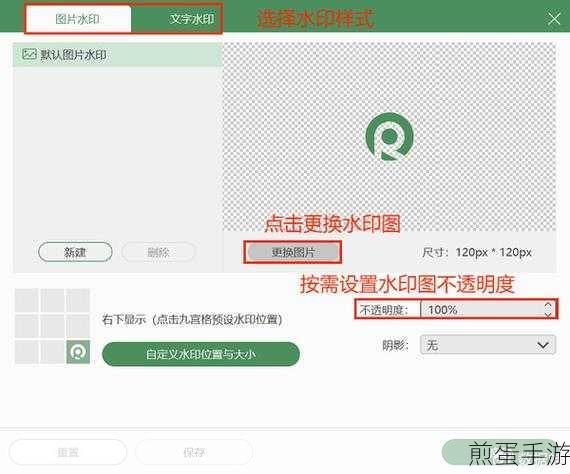Screen dimensions: 570x474
Task: Select 默认图片水印 in the watermark list
Action: (117, 55)
